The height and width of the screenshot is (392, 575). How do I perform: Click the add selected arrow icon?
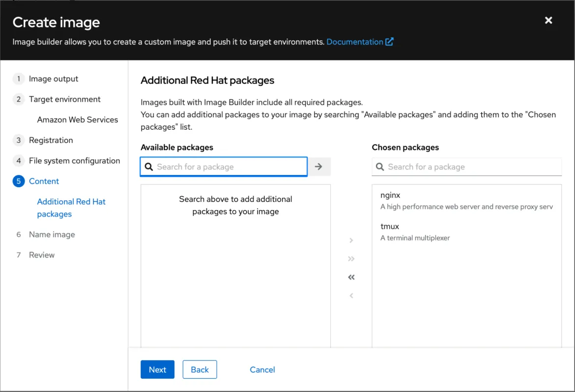pos(351,241)
